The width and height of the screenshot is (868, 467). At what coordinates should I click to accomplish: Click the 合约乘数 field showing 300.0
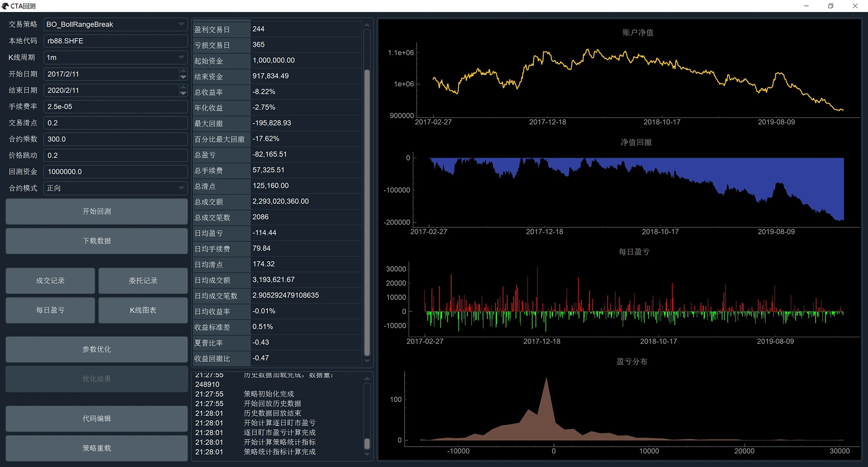115,139
